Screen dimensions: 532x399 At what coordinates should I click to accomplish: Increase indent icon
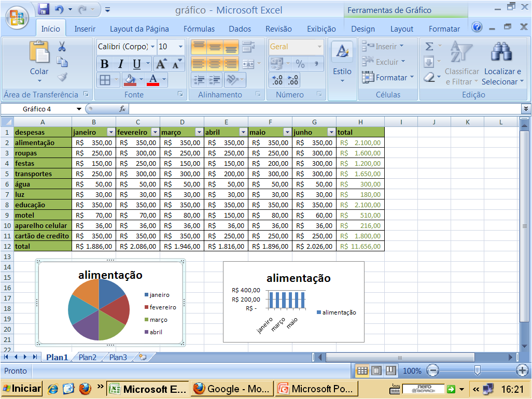point(215,80)
